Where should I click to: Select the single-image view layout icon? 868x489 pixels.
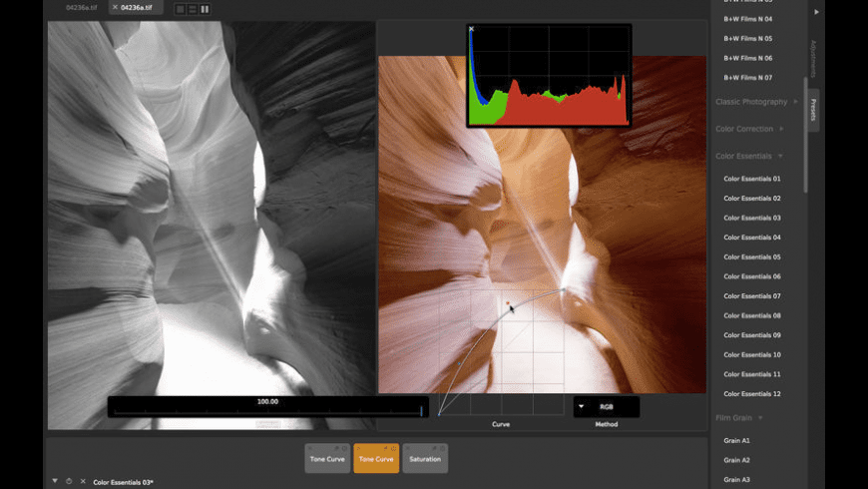(x=181, y=9)
